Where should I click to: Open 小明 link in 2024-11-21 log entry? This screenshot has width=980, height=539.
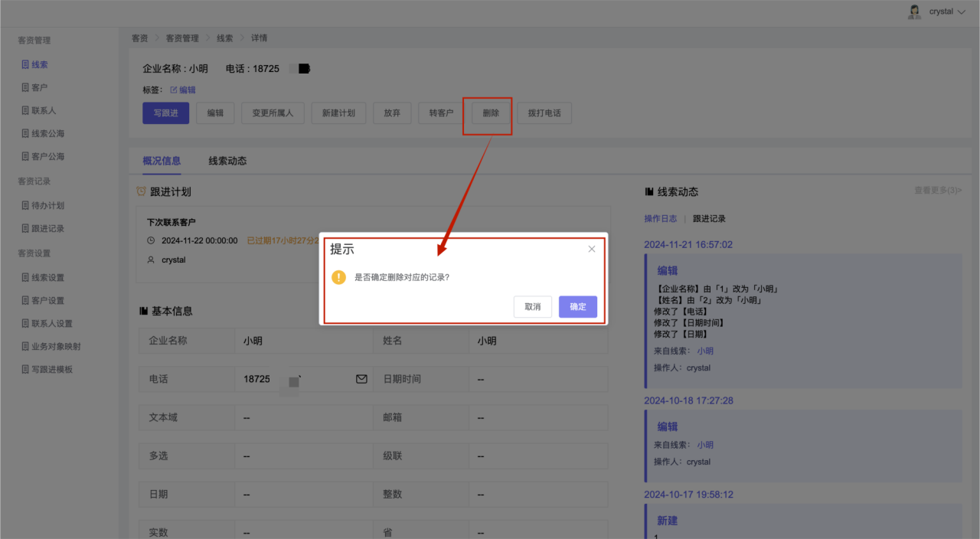tap(705, 351)
